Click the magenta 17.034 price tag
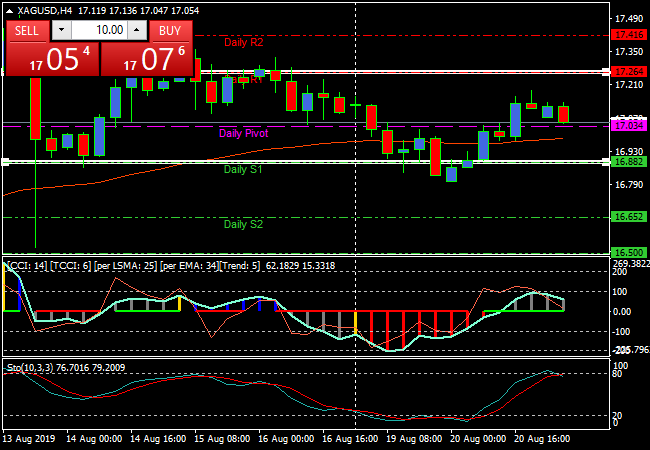 pyautogui.click(x=628, y=127)
